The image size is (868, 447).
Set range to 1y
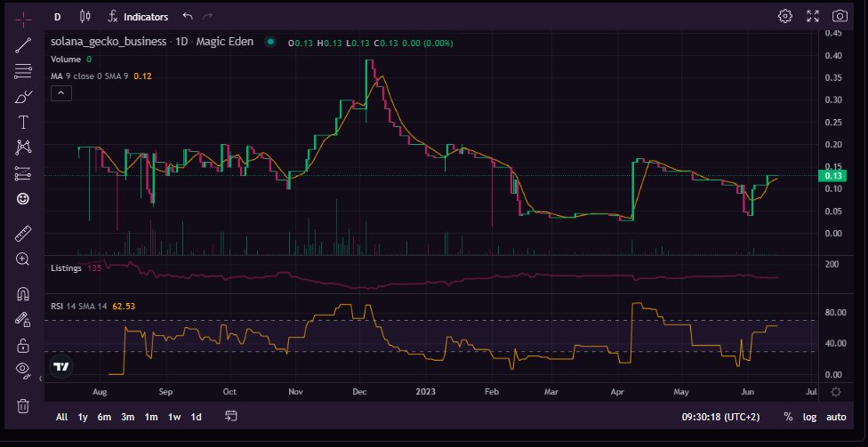click(83, 417)
